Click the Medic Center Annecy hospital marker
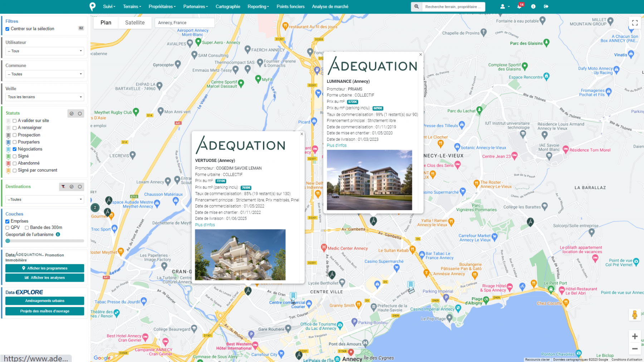644x362 pixels. pyautogui.click(x=324, y=247)
